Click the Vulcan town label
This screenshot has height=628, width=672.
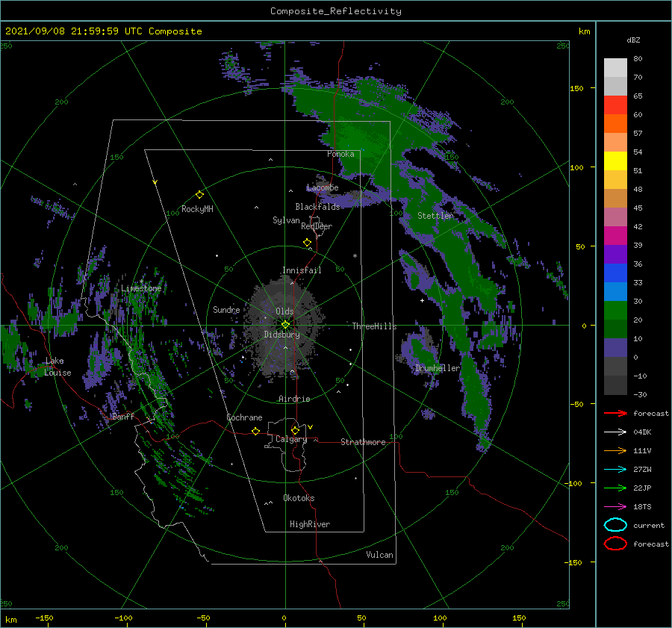[379, 555]
